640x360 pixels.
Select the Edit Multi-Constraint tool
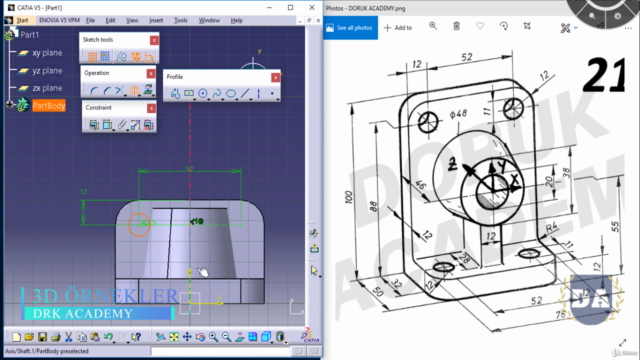(149, 124)
